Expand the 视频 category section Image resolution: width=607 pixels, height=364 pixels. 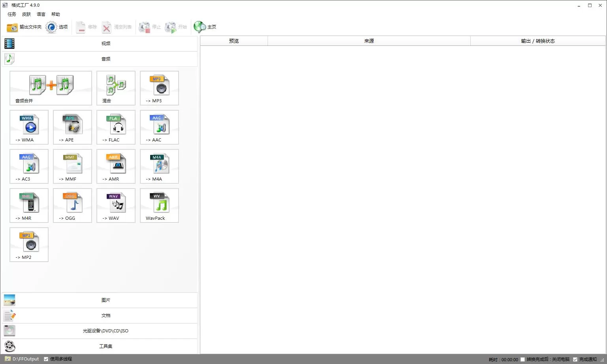(x=100, y=43)
